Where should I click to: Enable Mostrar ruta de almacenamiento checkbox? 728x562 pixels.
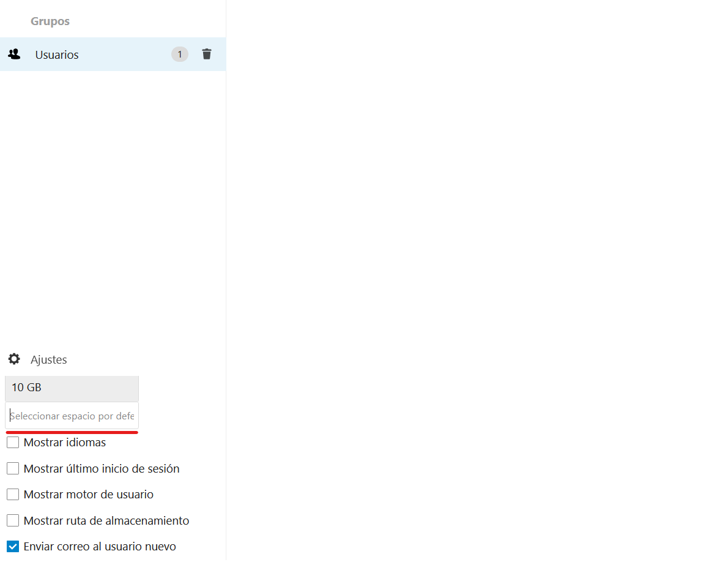tap(13, 520)
